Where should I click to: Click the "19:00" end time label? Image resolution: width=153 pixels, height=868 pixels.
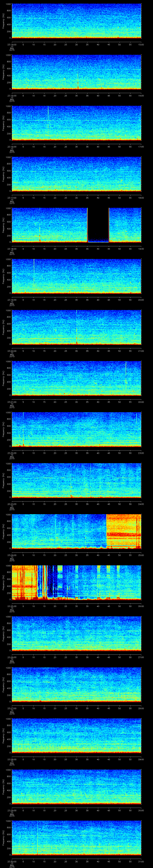tap(141, 249)
